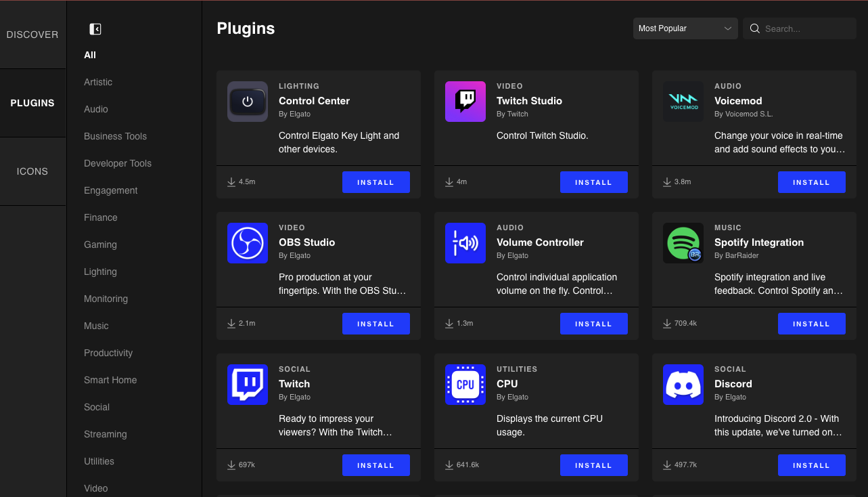868x497 pixels.
Task: Switch to the Discover tab
Action: pos(32,35)
